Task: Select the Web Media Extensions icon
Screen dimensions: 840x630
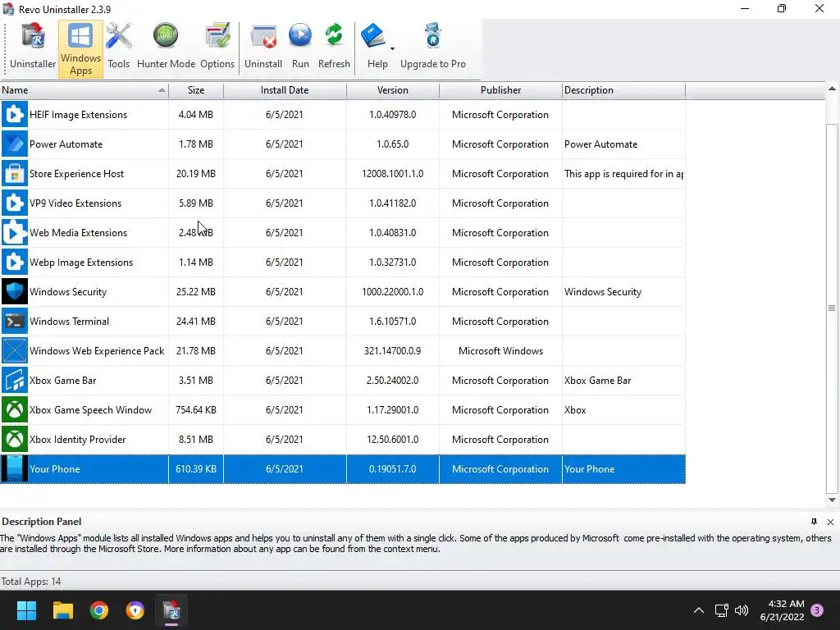Action: tap(15, 232)
